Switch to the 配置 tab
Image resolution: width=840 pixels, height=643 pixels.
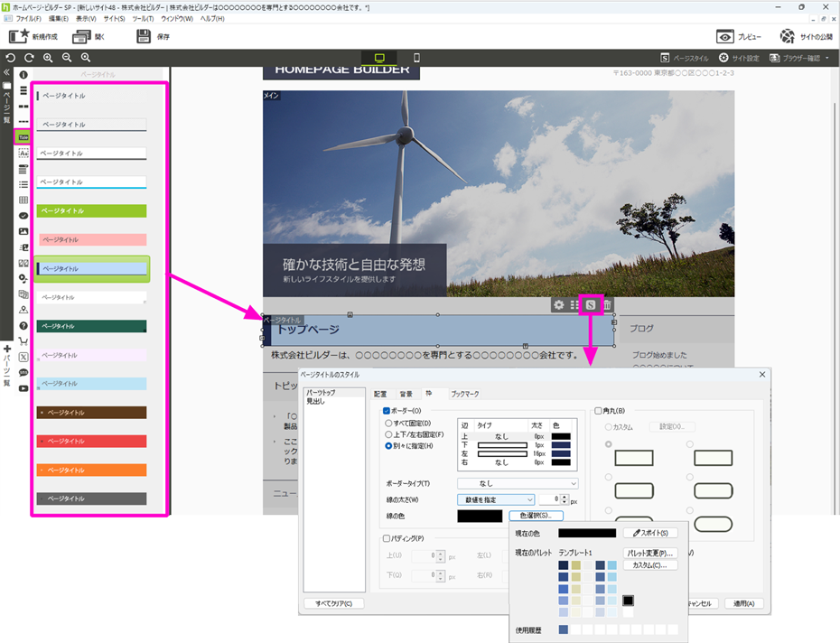(380, 394)
